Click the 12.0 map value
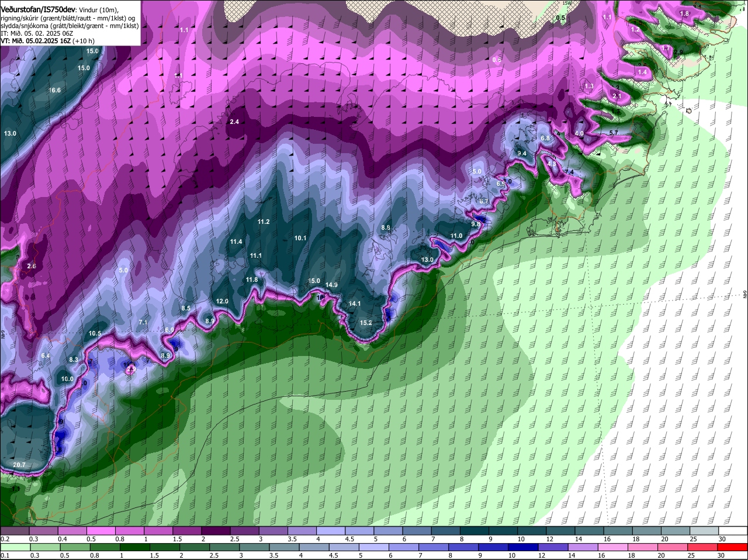748x560 pixels. (222, 301)
